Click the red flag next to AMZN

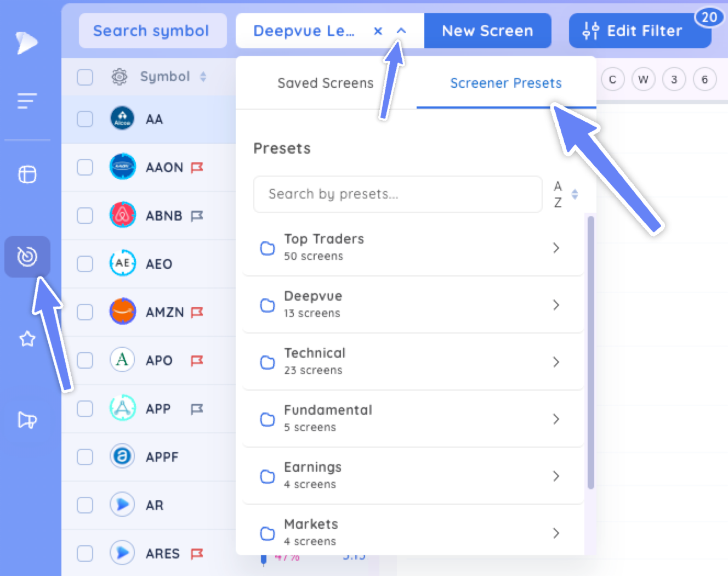(197, 312)
